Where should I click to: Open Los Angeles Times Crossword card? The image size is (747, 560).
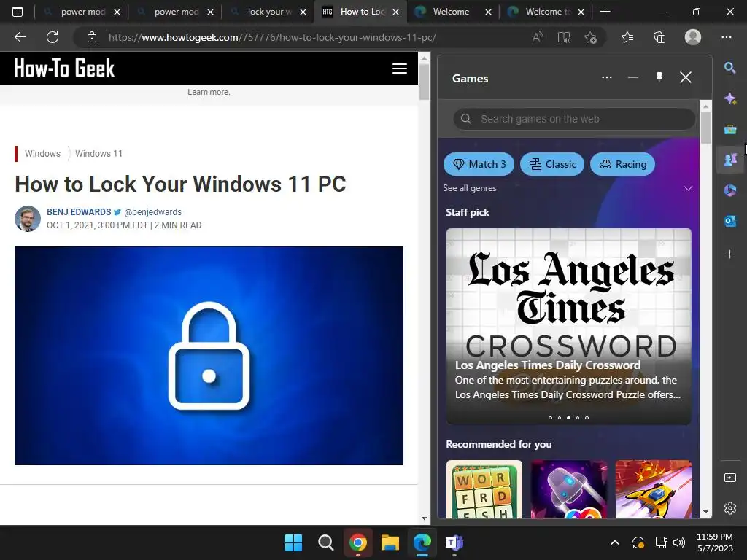[x=568, y=326]
